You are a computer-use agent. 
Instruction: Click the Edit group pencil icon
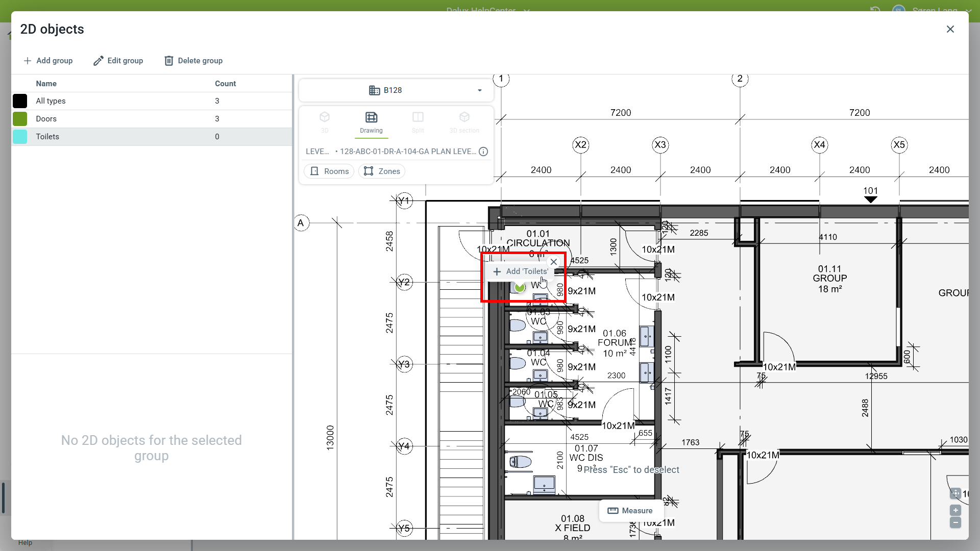click(x=99, y=61)
